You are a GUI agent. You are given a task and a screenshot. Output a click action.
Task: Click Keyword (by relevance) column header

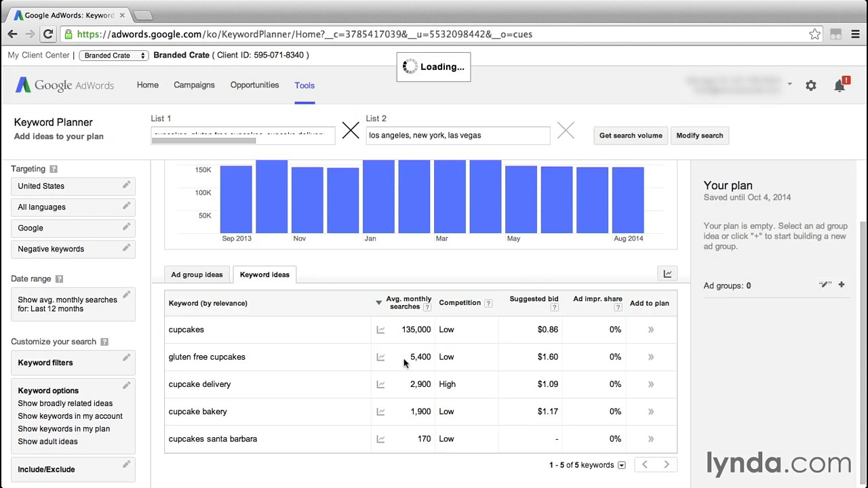pos(208,303)
